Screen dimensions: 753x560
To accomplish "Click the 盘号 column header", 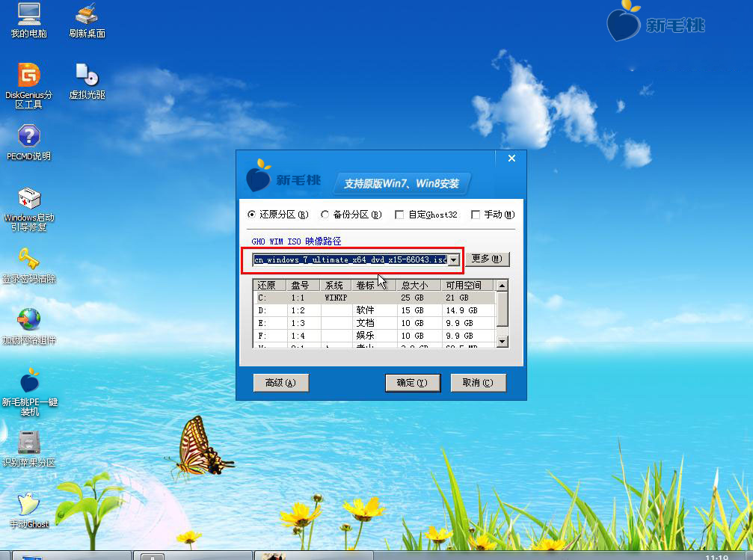I will click(x=303, y=286).
